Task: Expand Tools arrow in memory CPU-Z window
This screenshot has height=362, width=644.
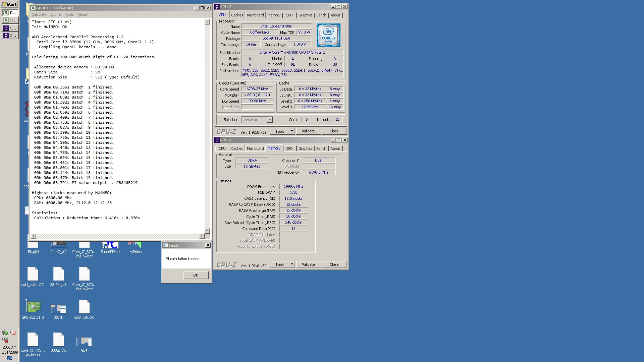Action: click(x=292, y=264)
